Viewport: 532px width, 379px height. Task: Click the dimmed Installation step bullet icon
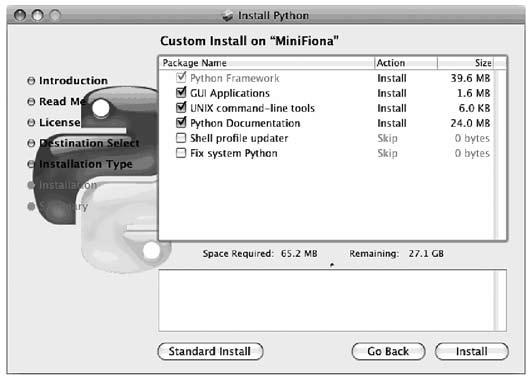pyautogui.click(x=31, y=185)
